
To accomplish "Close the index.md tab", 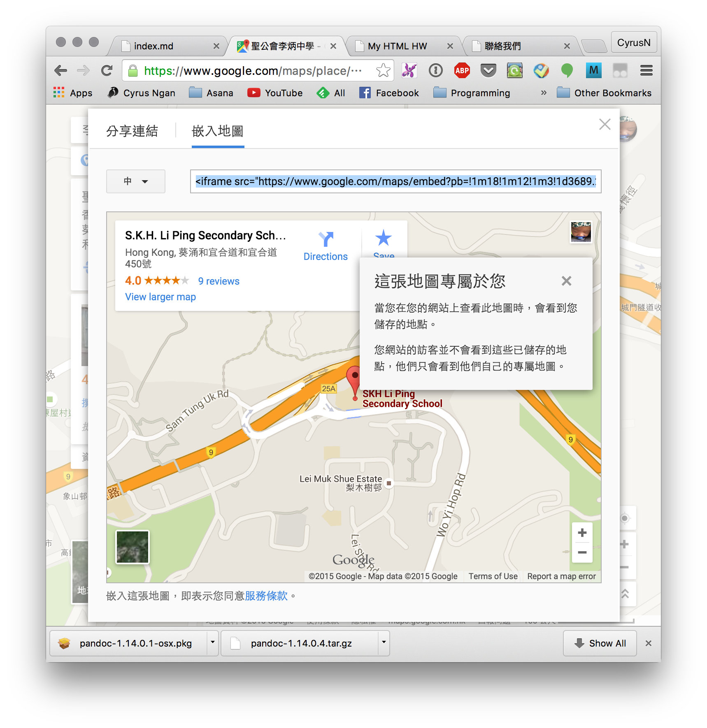I will [x=216, y=46].
